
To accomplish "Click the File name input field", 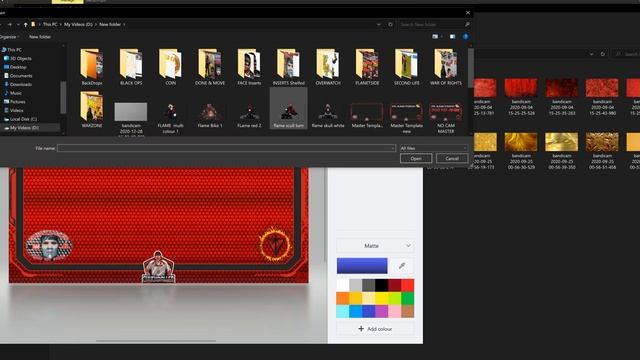I will coord(227,148).
